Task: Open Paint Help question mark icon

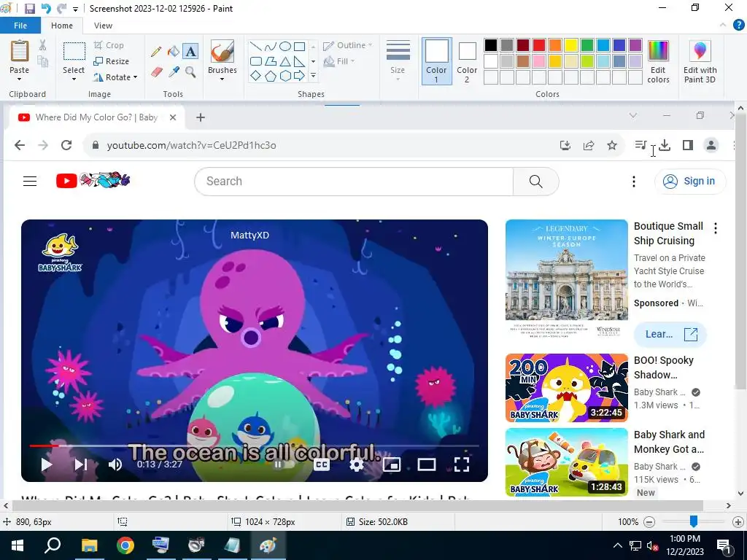Action: click(739, 26)
